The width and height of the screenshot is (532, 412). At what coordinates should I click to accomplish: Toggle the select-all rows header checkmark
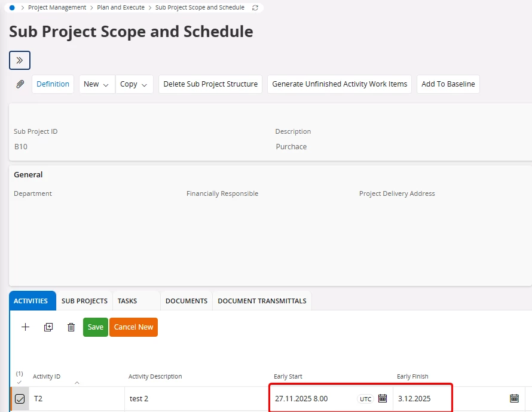[19, 382]
